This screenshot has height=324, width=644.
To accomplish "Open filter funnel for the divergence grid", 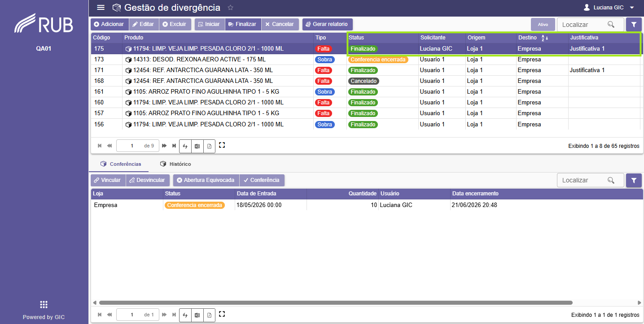I will tap(634, 24).
